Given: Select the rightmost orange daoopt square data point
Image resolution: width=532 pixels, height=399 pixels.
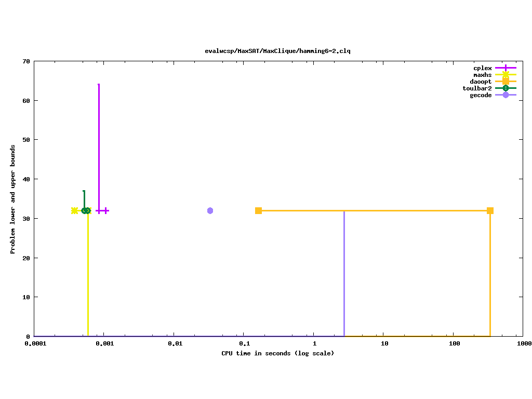Looking at the screenshot, I should coord(490,210).
